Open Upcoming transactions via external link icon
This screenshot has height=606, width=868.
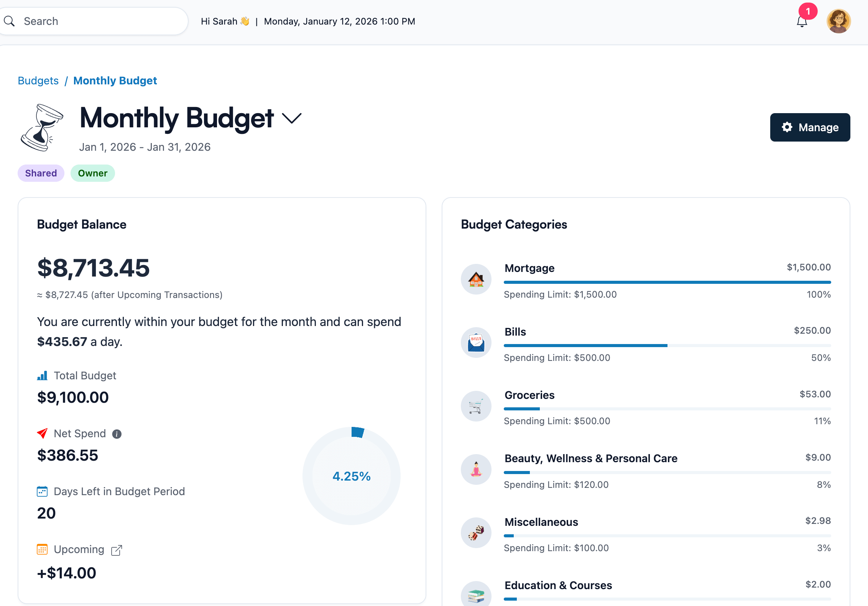[117, 550]
